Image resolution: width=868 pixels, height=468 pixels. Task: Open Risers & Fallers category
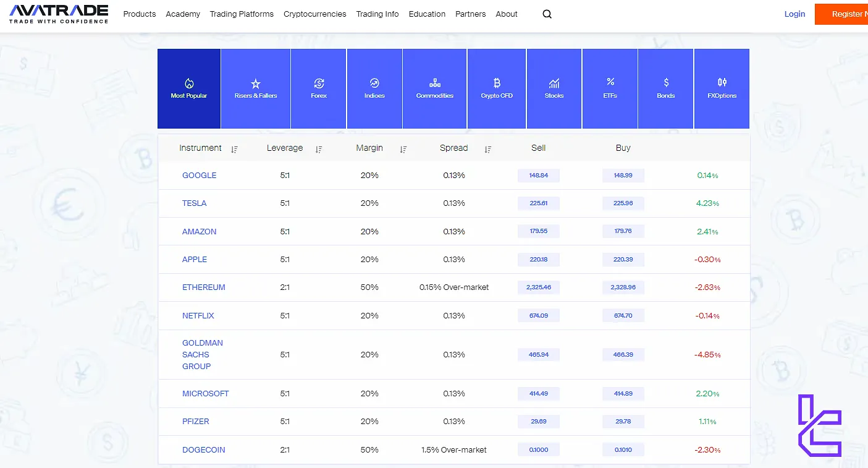click(256, 88)
